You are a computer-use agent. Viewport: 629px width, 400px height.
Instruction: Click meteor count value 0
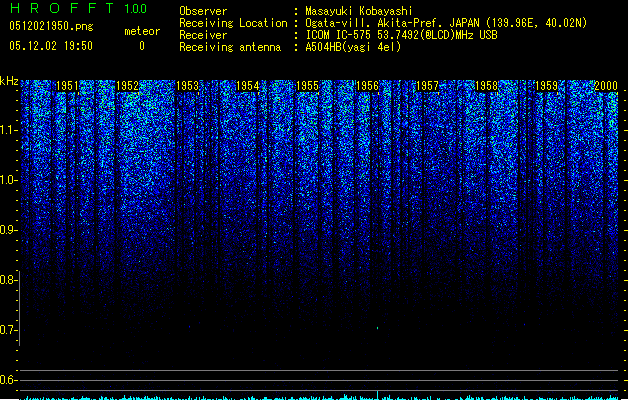click(142, 46)
